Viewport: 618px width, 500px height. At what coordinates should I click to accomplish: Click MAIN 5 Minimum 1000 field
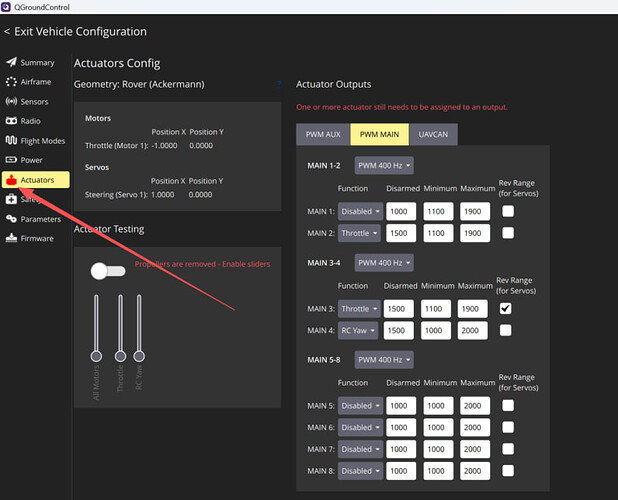pos(438,405)
